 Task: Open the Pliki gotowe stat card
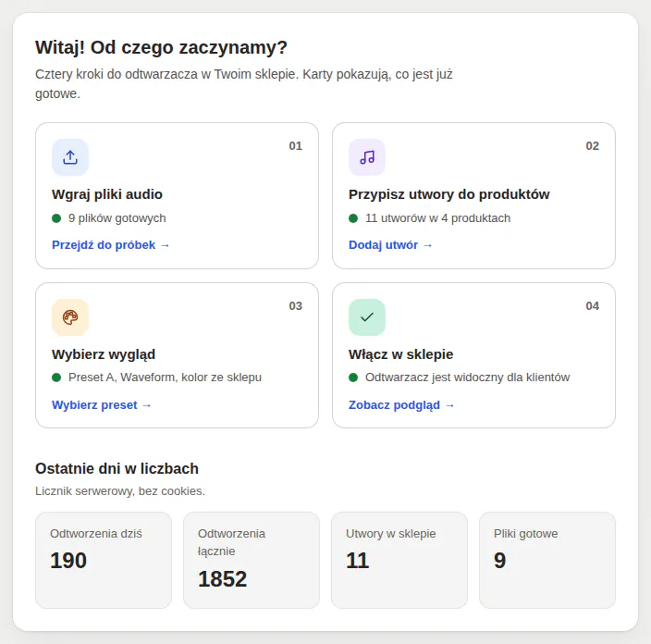click(547, 560)
